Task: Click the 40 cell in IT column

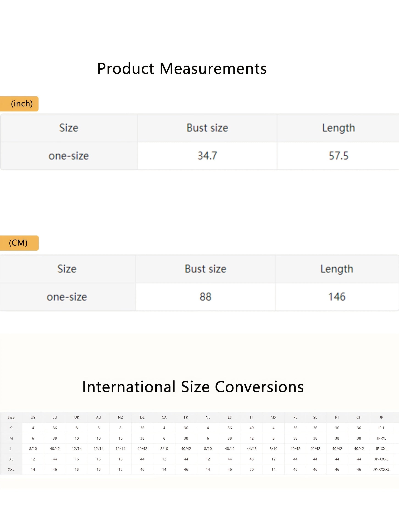Action: (252, 428)
